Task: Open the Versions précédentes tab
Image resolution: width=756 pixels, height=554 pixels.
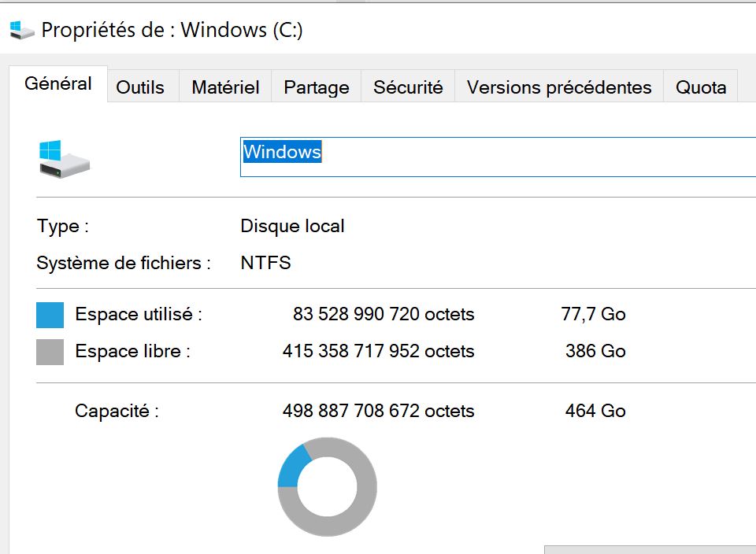Action: (559, 87)
